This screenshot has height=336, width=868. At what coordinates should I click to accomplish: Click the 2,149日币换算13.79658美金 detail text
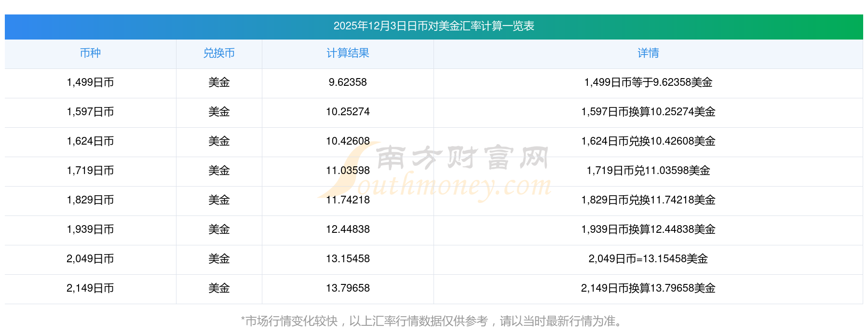(x=648, y=288)
